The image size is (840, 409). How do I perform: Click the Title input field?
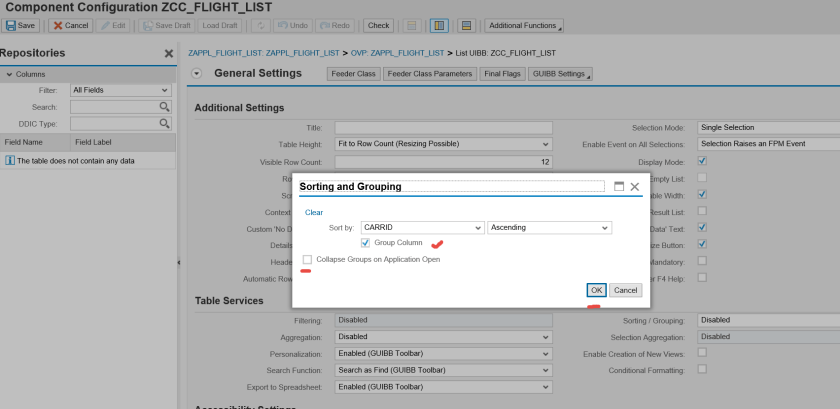[443, 127]
